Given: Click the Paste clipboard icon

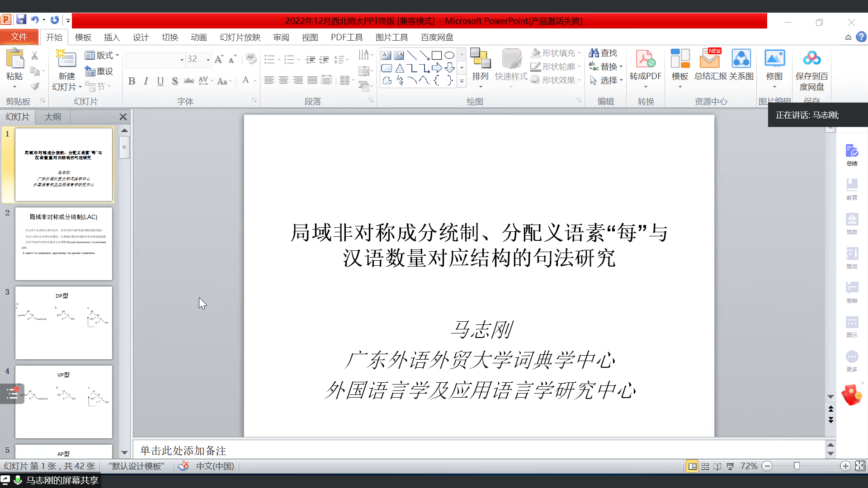Looking at the screenshot, I should (14, 60).
